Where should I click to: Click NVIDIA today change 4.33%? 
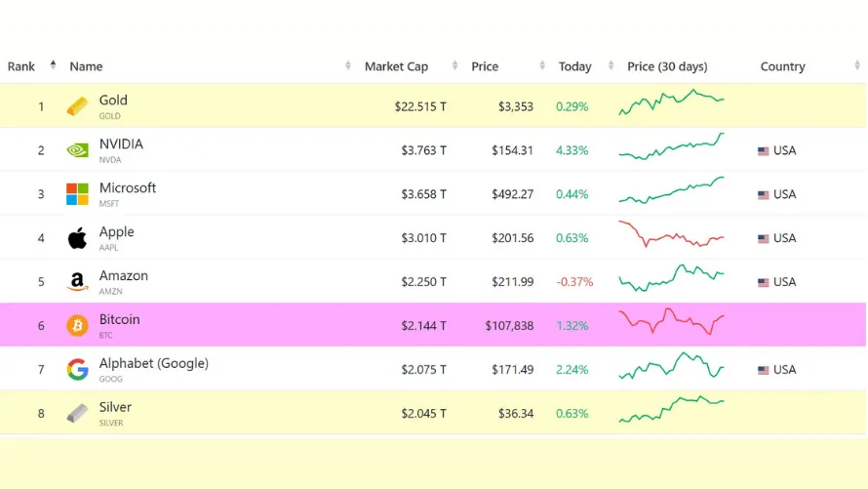tap(572, 150)
